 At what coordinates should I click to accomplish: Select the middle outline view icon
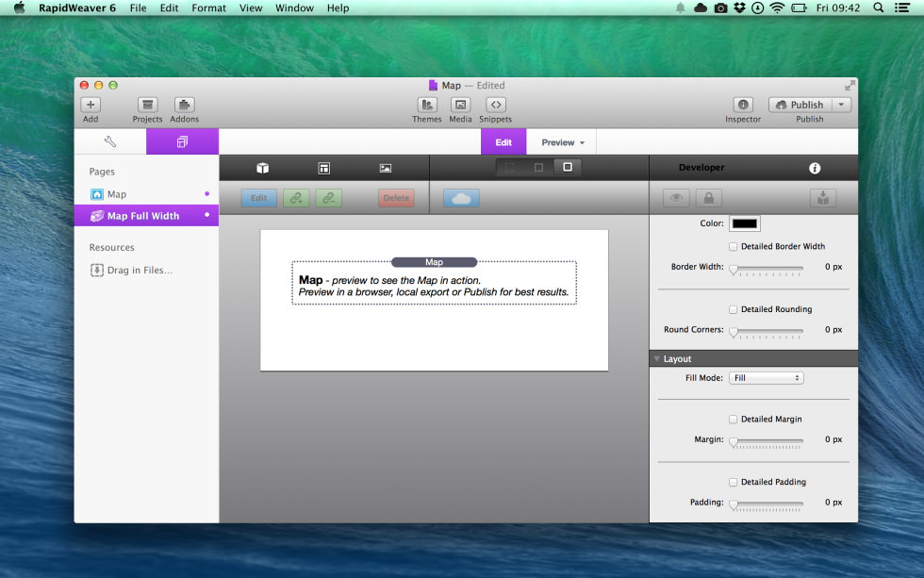(538, 167)
